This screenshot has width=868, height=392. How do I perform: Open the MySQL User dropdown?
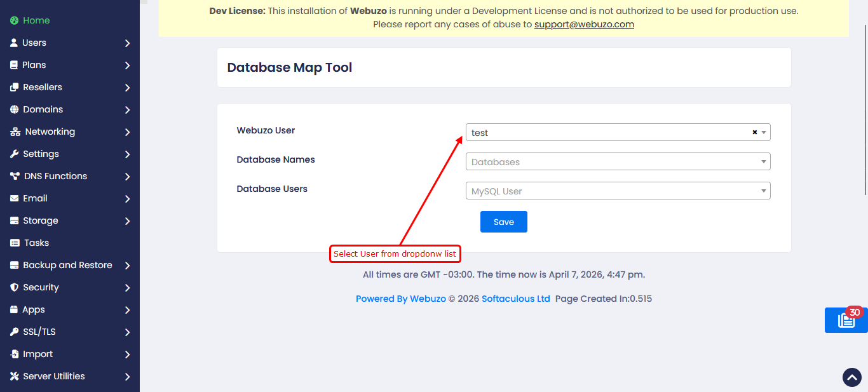coord(618,191)
